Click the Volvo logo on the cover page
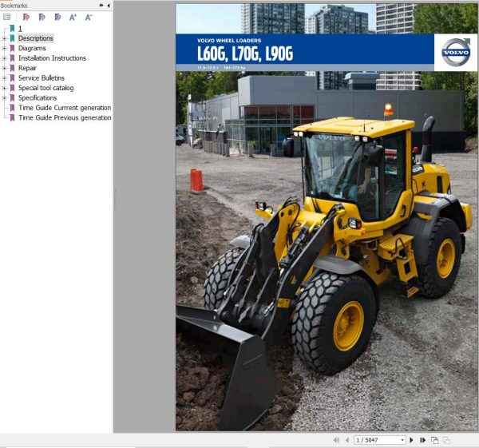Image resolution: width=479 pixels, height=448 pixels. coord(456,52)
